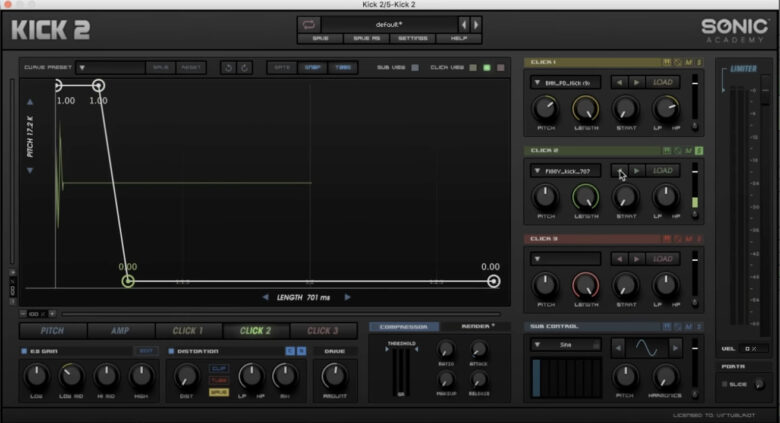780x423 pixels.
Task: Solo Click 1 with the S button
Action: 699,62
